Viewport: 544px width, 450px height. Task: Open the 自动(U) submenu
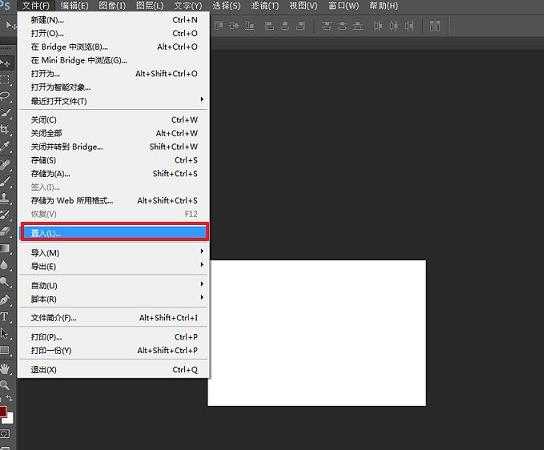(114, 286)
